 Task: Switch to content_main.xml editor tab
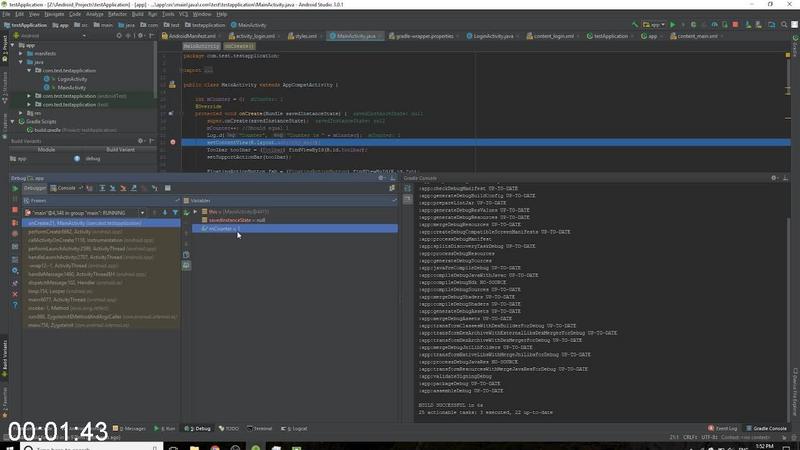(x=697, y=36)
